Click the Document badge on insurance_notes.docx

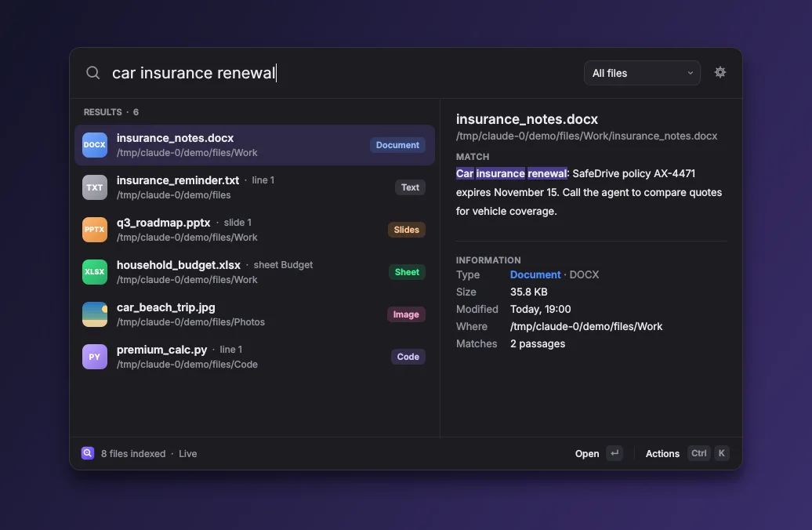(397, 145)
